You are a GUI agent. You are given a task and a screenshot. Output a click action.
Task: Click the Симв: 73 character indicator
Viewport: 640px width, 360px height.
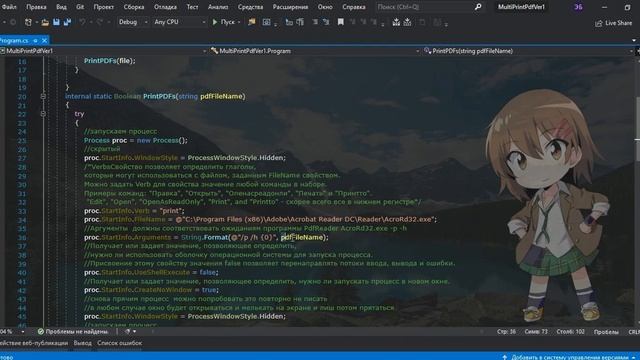(x=536, y=332)
